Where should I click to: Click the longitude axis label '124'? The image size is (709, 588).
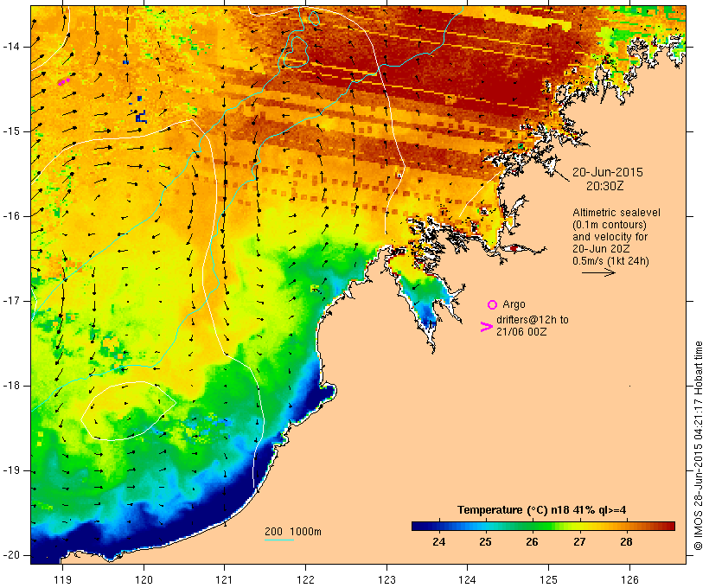point(467,579)
